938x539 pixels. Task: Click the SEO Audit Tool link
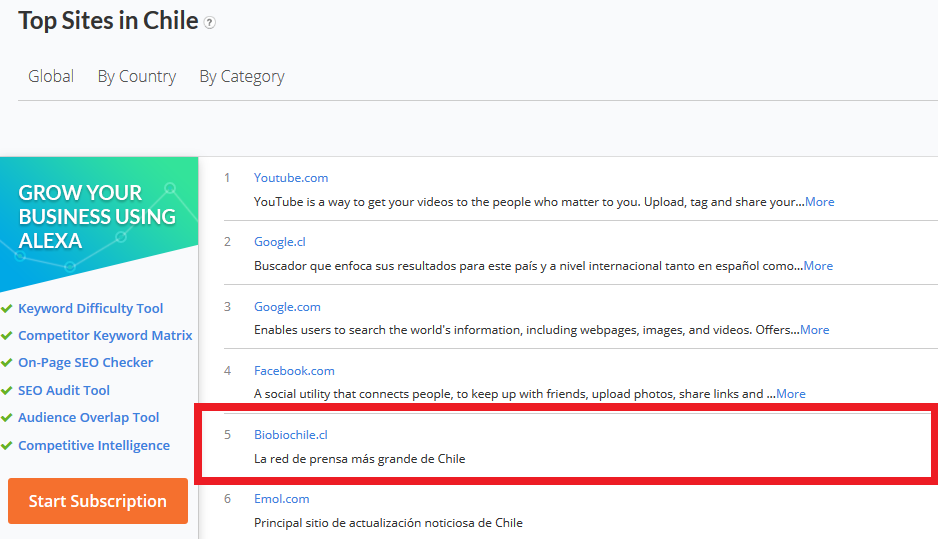coord(64,391)
